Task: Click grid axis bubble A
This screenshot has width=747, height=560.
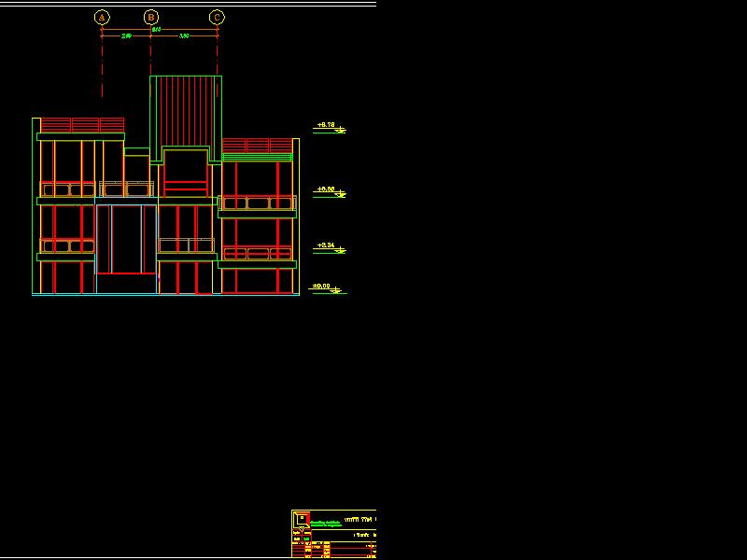Action: (x=102, y=17)
